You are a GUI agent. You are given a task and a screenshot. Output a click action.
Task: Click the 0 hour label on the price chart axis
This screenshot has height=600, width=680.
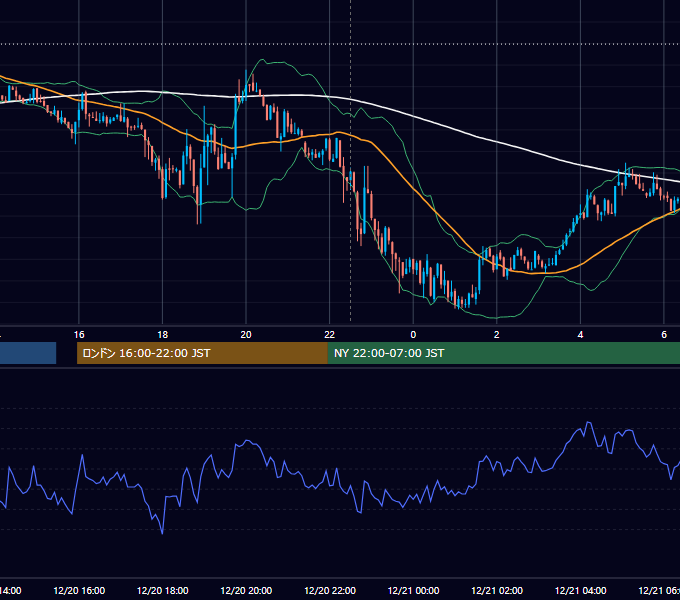click(x=413, y=335)
